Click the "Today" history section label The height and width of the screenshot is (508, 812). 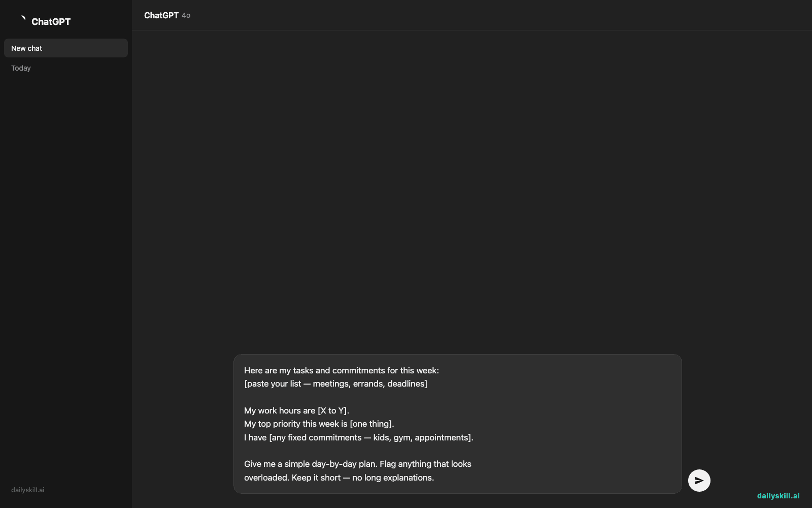coord(21,68)
